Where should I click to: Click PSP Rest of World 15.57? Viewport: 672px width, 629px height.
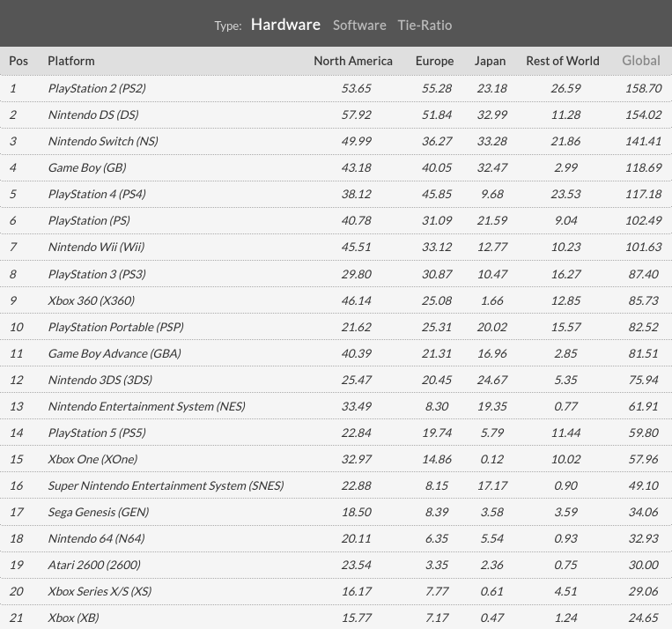[x=565, y=327]
